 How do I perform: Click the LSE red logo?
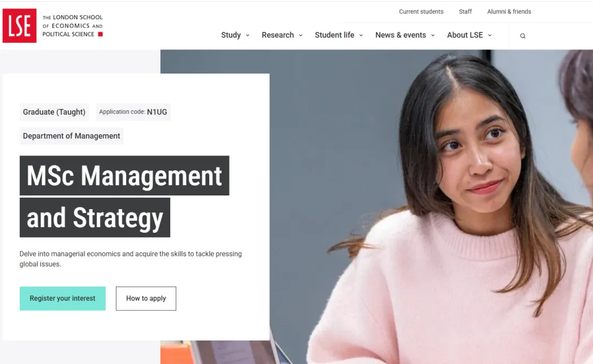[19, 26]
